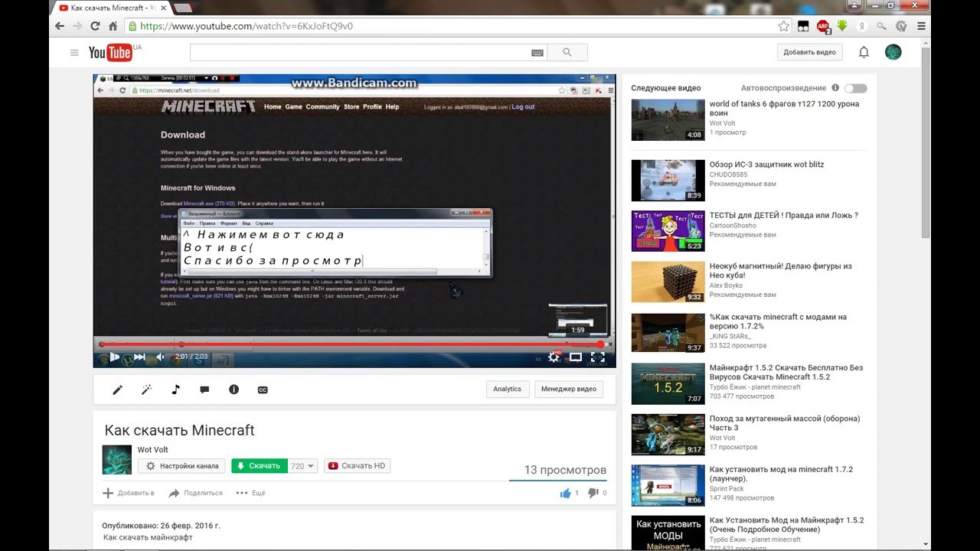Open browser home page icon
980x551 pixels.
[x=113, y=26]
